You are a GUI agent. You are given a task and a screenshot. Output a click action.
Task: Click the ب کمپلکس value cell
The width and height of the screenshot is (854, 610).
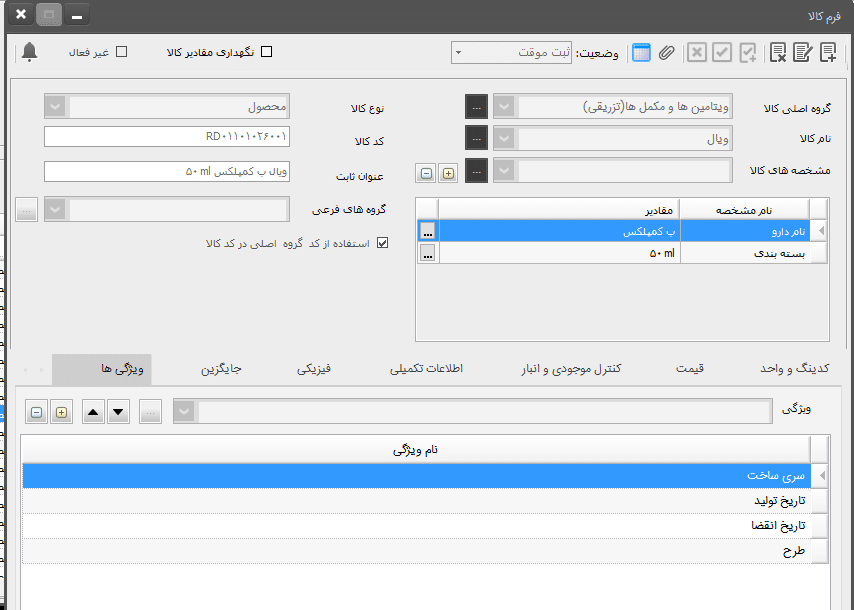[x=559, y=231]
